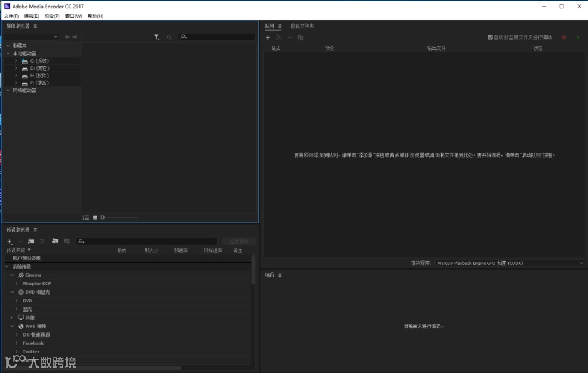Select the D: (其它) drive icon
Viewport: 588px width, 373px height.
point(24,69)
